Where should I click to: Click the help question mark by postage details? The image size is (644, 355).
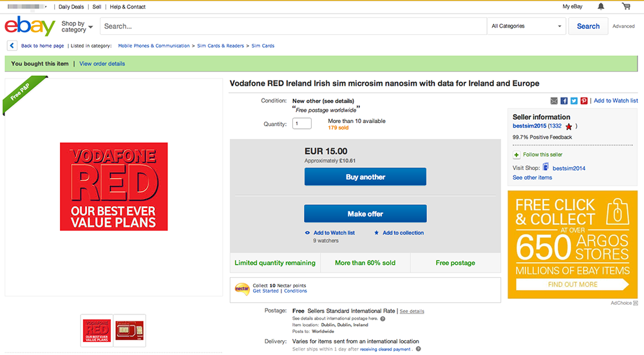(x=383, y=319)
